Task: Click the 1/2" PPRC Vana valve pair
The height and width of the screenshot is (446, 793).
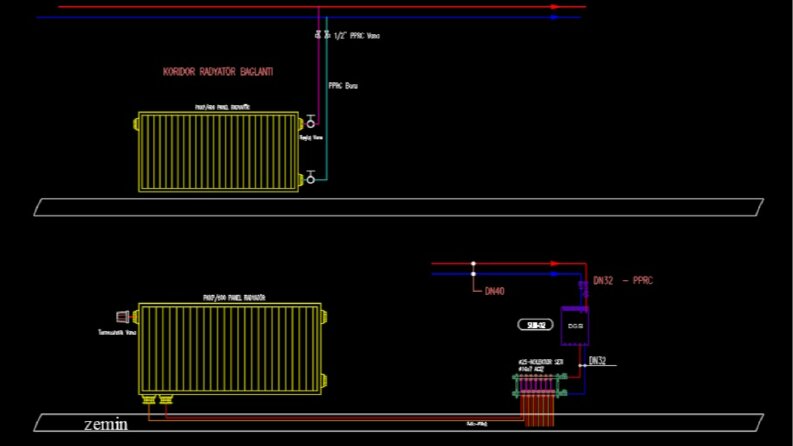Action: point(322,34)
